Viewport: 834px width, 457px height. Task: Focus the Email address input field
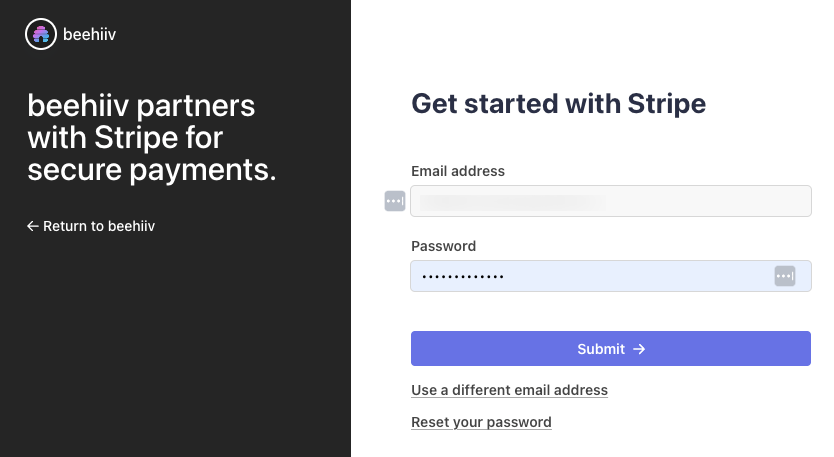[x=700, y=201]
